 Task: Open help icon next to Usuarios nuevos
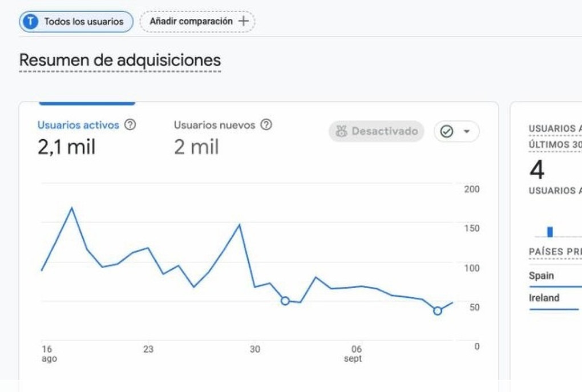point(266,124)
